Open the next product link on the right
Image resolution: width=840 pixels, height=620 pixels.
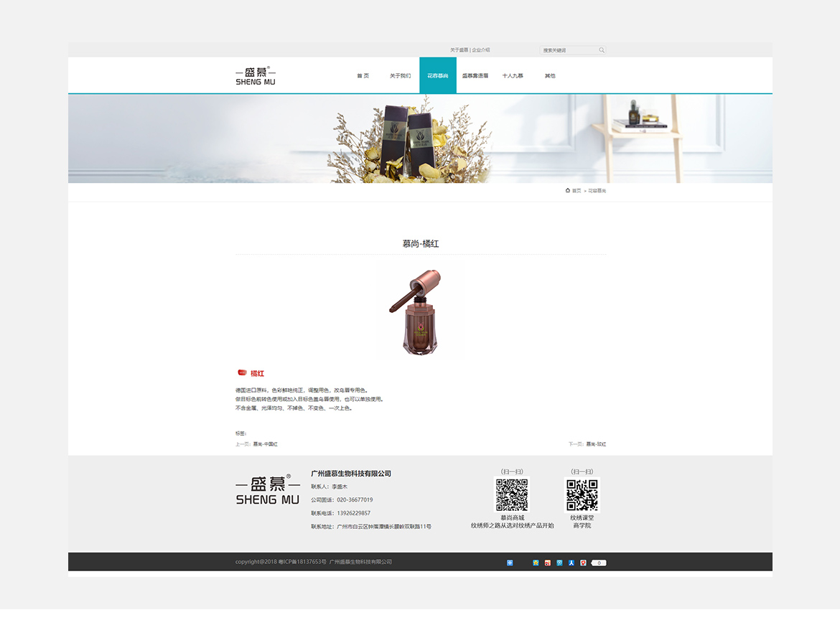pos(596,444)
